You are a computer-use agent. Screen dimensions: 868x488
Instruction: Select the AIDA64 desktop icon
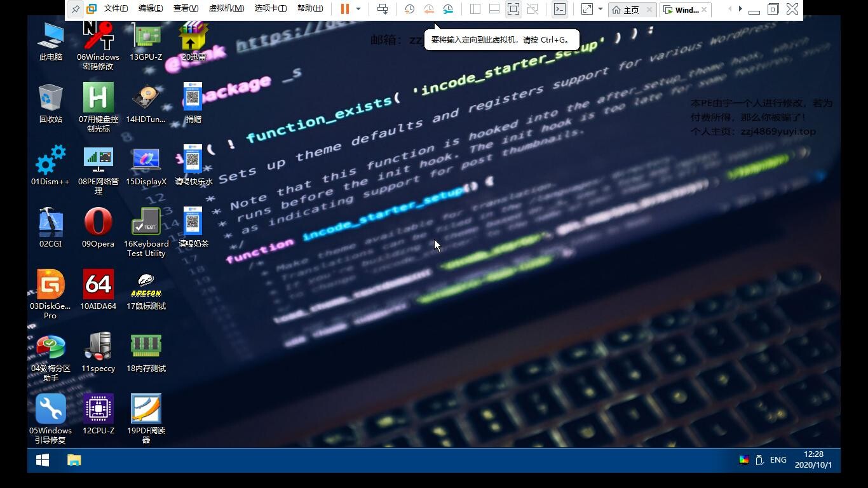click(98, 285)
